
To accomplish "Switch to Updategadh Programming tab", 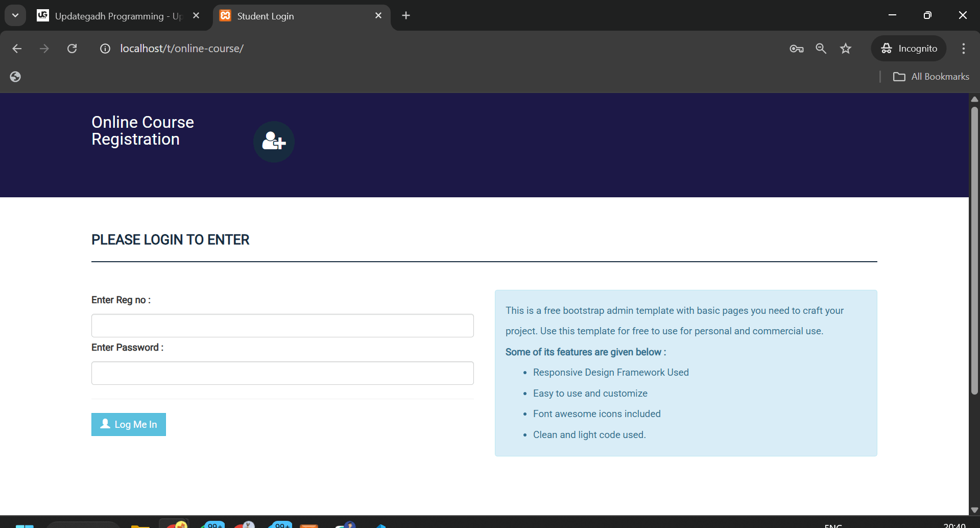I will point(112,16).
